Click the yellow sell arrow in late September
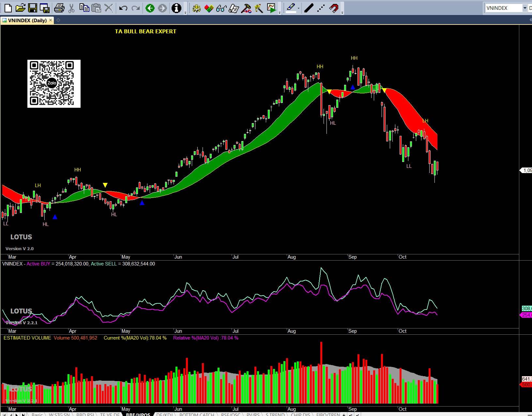532x416 pixels. click(384, 90)
